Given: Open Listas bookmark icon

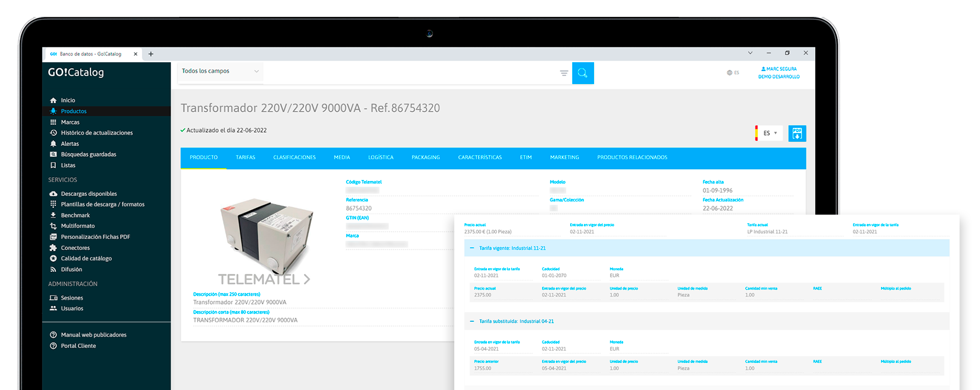Looking at the screenshot, I should [53, 165].
